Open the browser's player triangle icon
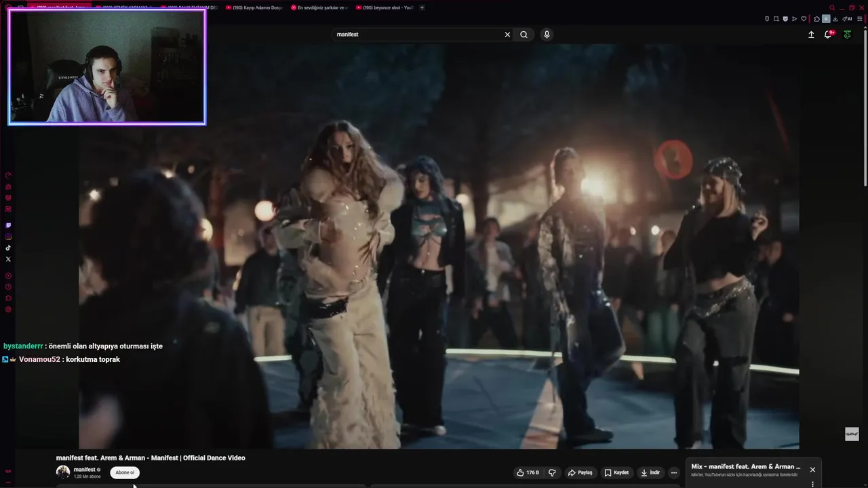Screen dimensions: 868x488 pyautogui.click(x=794, y=19)
